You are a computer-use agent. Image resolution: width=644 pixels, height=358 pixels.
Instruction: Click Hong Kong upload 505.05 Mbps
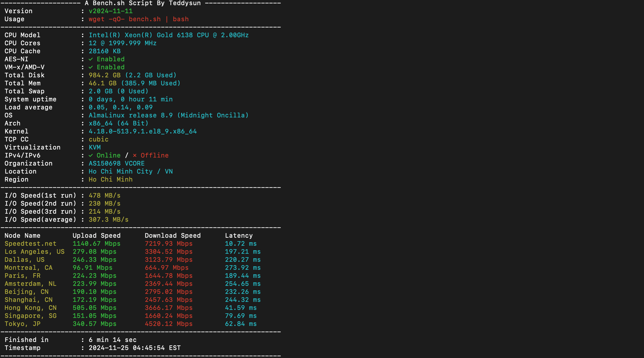click(x=94, y=308)
